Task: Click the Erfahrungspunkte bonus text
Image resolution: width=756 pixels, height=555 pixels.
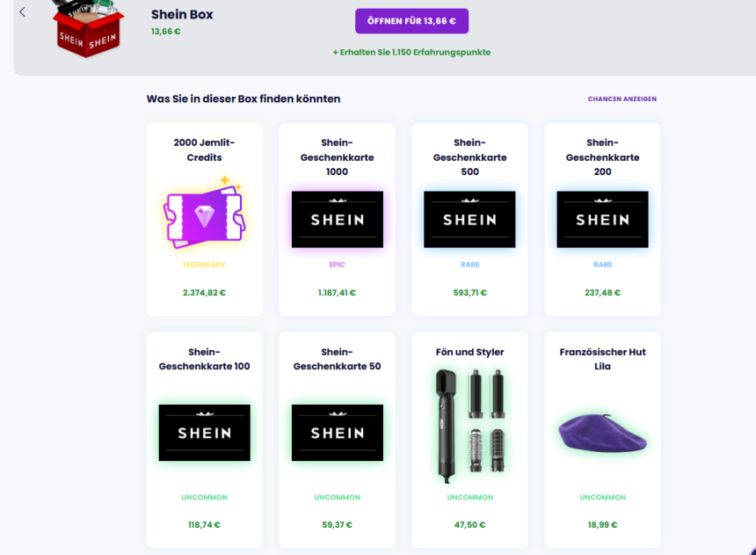Action: 411,52
